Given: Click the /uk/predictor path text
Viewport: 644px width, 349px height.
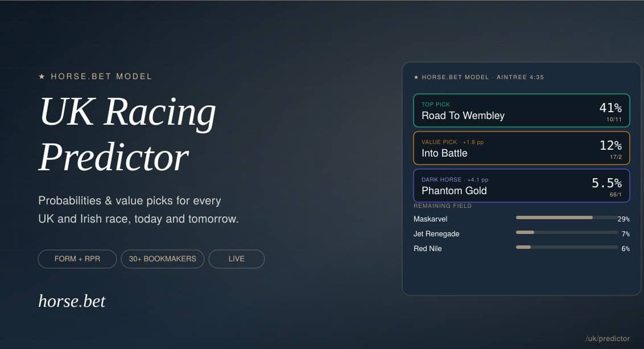Looking at the screenshot, I should (x=608, y=338).
